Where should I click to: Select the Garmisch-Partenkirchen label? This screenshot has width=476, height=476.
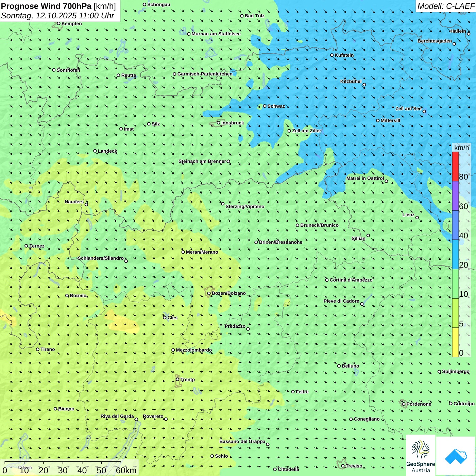coord(205,74)
